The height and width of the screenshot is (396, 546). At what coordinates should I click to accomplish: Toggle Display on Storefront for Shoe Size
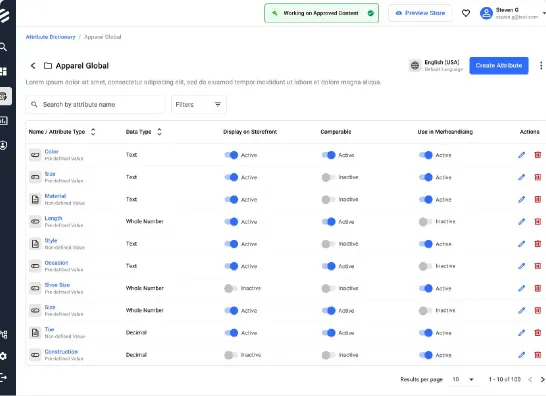[x=231, y=288]
